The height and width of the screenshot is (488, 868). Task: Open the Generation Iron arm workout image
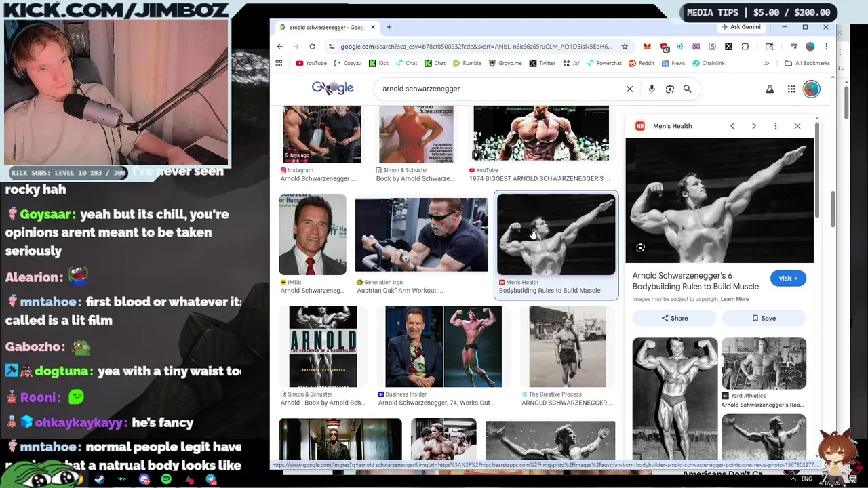421,235
